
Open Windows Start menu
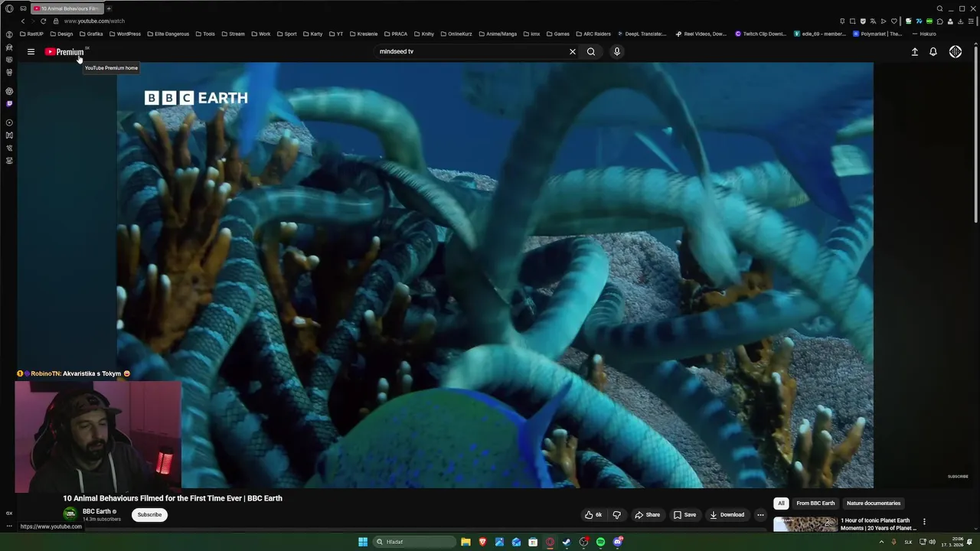(x=363, y=542)
